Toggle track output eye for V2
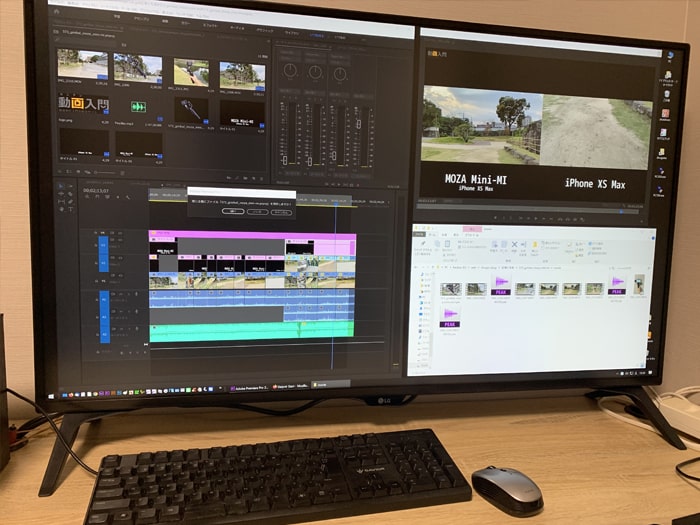This screenshot has height=525, width=700. pyautogui.click(x=120, y=258)
